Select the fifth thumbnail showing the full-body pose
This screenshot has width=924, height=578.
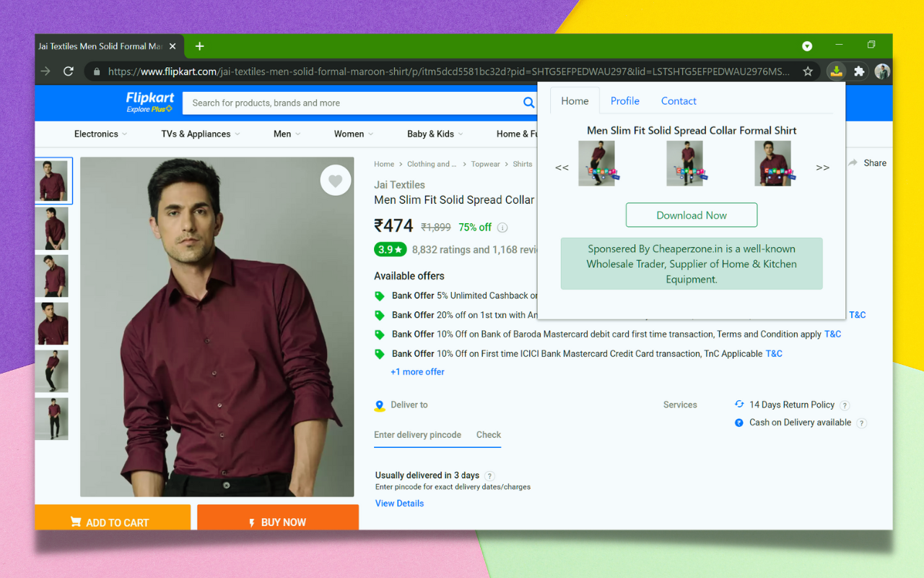click(51, 371)
